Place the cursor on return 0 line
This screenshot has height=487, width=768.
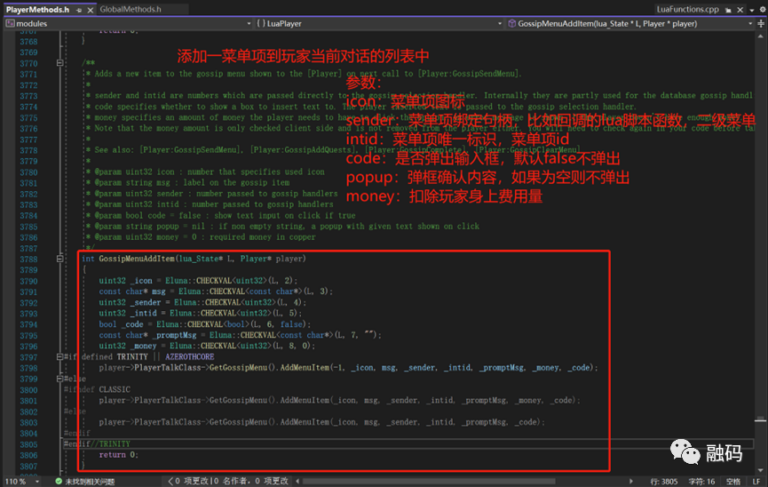(x=118, y=453)
